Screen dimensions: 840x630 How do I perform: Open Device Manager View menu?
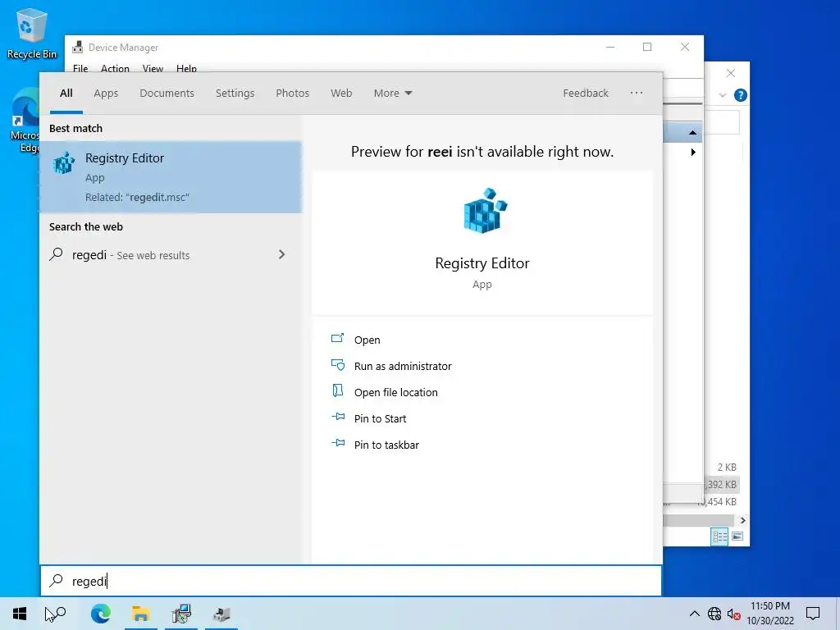tap(153, 69)
